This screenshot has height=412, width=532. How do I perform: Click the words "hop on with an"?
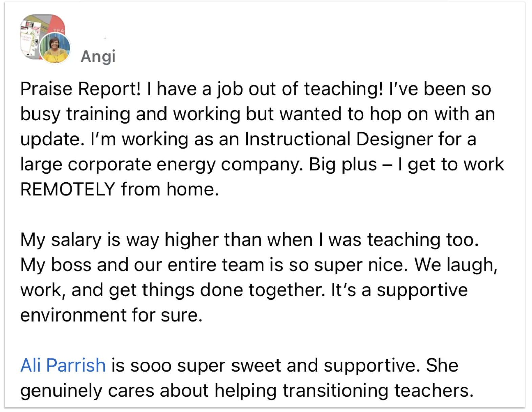click(432, 114)
